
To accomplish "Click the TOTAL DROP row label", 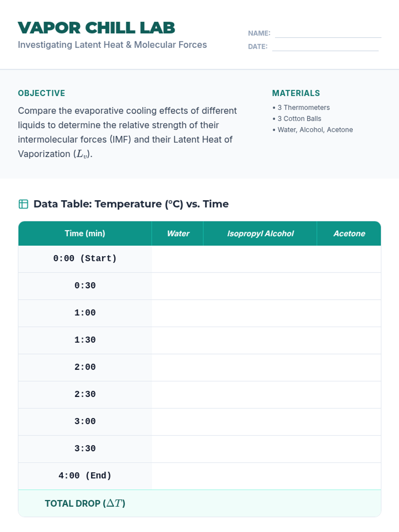I will click(x=85, y=503).
